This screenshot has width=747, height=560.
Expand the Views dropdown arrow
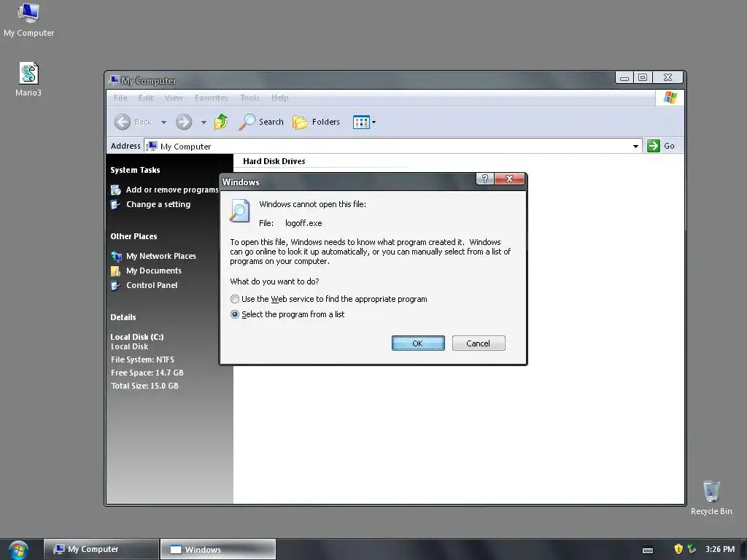374,122
